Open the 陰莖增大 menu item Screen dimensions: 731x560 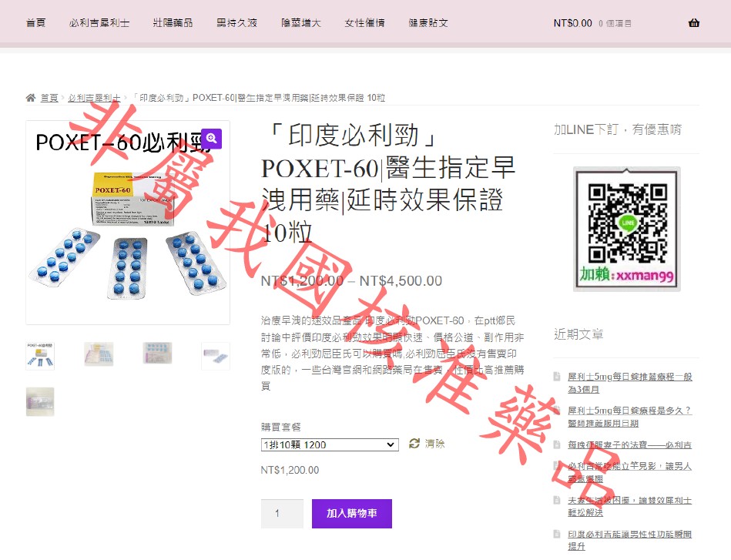point(301,23)
